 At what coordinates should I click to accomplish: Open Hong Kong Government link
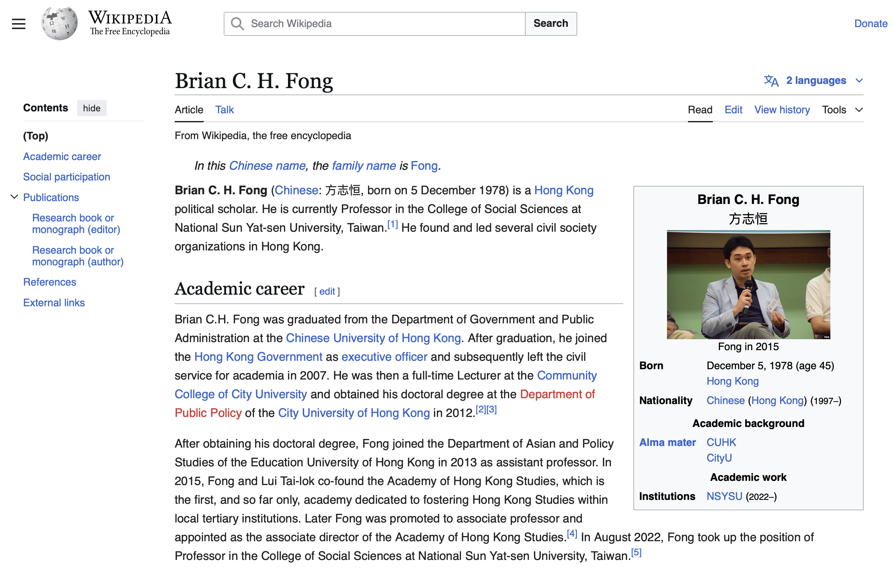point(258,357)
